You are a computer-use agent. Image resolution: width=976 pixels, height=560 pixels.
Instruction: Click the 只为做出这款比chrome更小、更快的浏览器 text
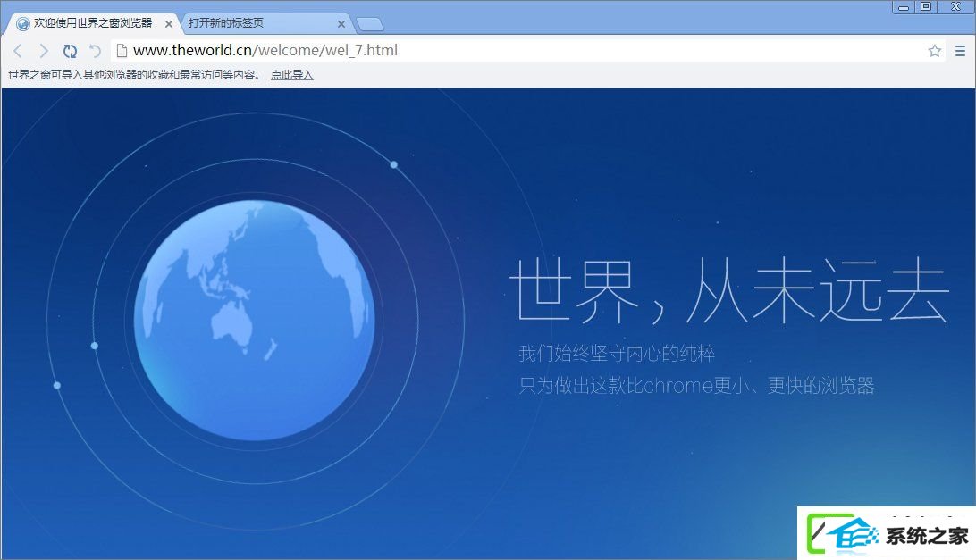pos(696,386)
